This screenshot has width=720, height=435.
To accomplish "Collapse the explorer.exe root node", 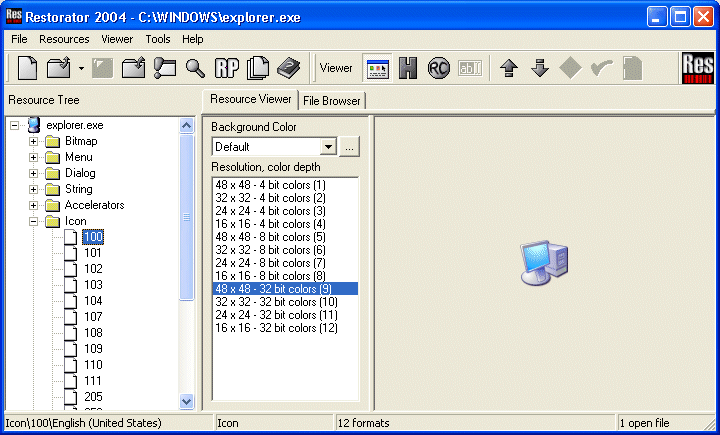I will [x=15, y=125].
